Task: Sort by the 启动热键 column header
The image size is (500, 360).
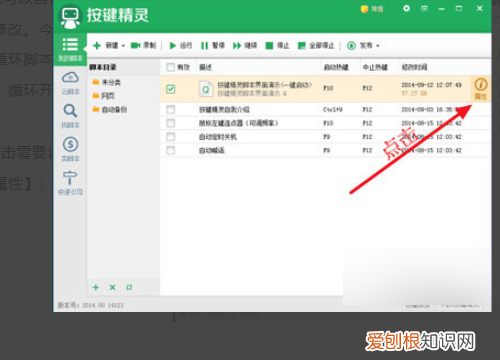Action: point(336,67)
